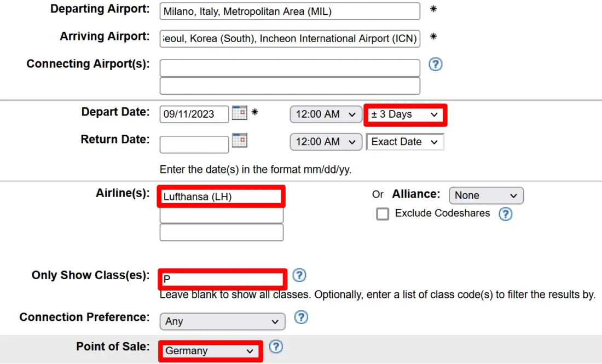602x364 pixels.
Task: Expand the return Exact Date dropdown
Action: [404, 142]
